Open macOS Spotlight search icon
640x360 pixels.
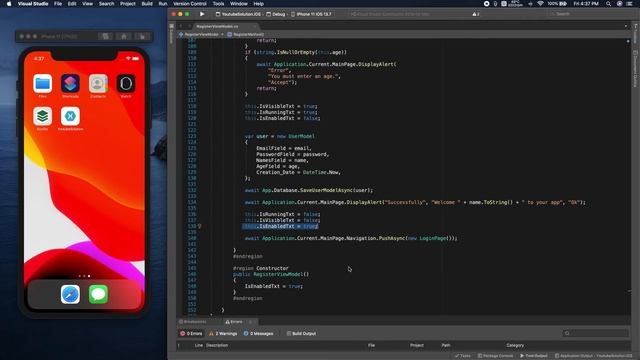[x=608, y=4]
